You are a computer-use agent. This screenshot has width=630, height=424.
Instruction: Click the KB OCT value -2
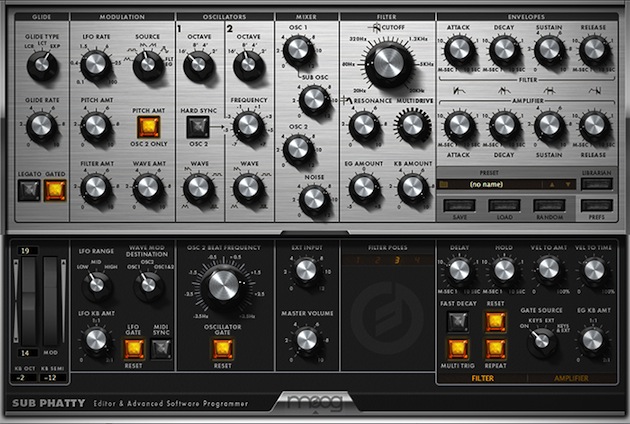point(24,378)
